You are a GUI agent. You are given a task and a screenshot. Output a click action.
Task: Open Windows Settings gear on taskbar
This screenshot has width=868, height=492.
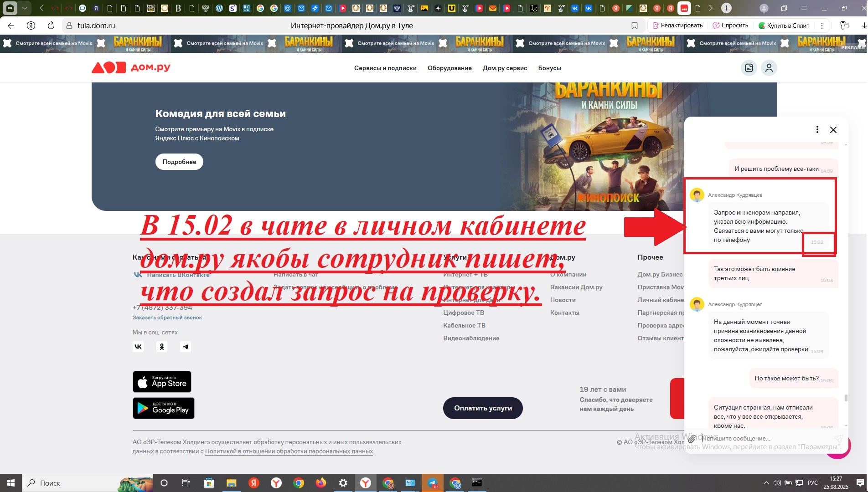click(343, 483)
